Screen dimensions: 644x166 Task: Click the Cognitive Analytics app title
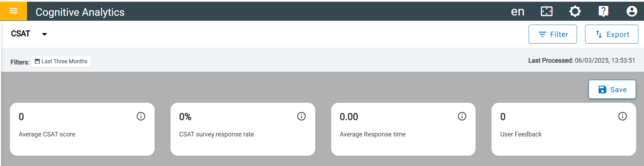tap(80, 12)
